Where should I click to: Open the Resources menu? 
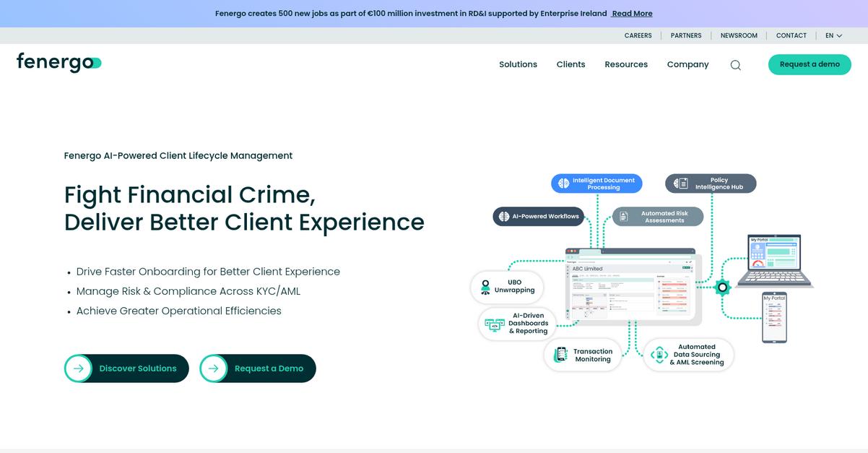[x=626, y=64]
